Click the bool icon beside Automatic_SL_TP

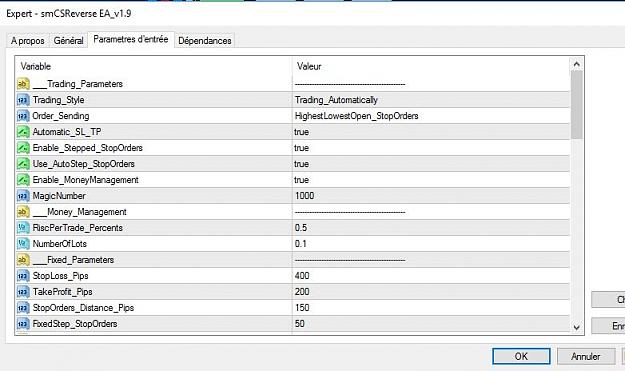coord(23,132)
